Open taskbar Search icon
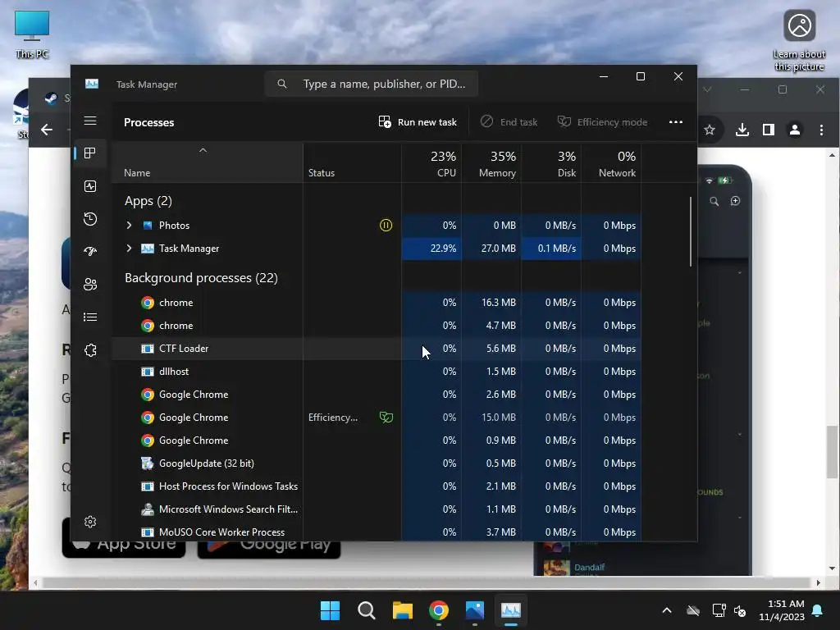The image size is (840, 630). coord(367,610)
